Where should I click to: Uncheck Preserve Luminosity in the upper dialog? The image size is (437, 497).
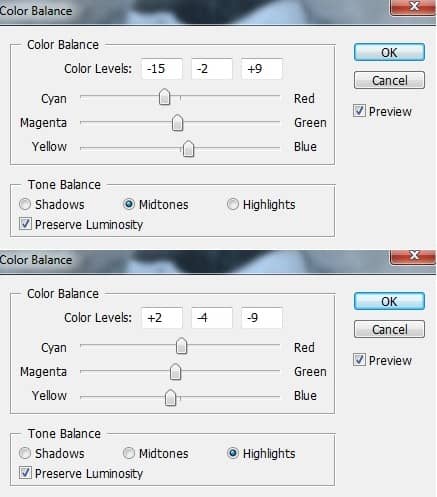25,224
